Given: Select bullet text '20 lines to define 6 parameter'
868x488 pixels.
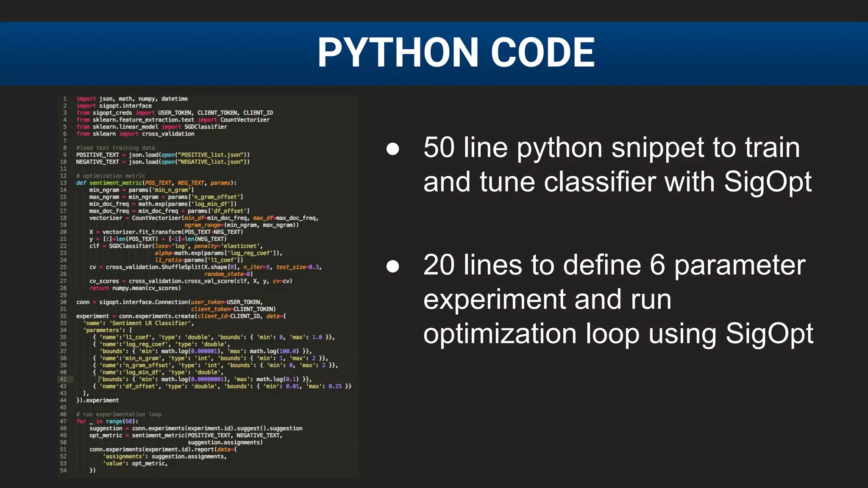Looking at the screenshot, I should (614, 265).
